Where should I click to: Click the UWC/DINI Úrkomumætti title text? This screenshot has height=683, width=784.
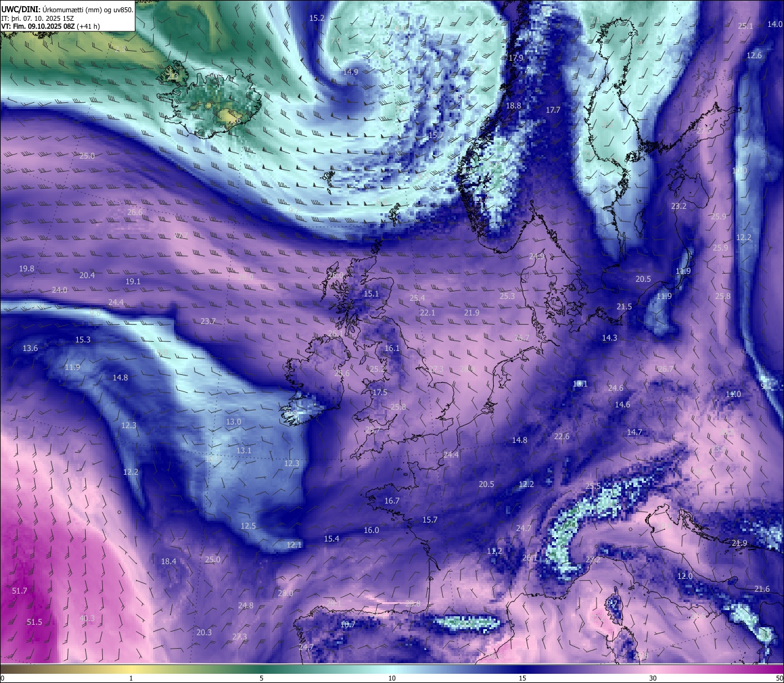point(67,10)
